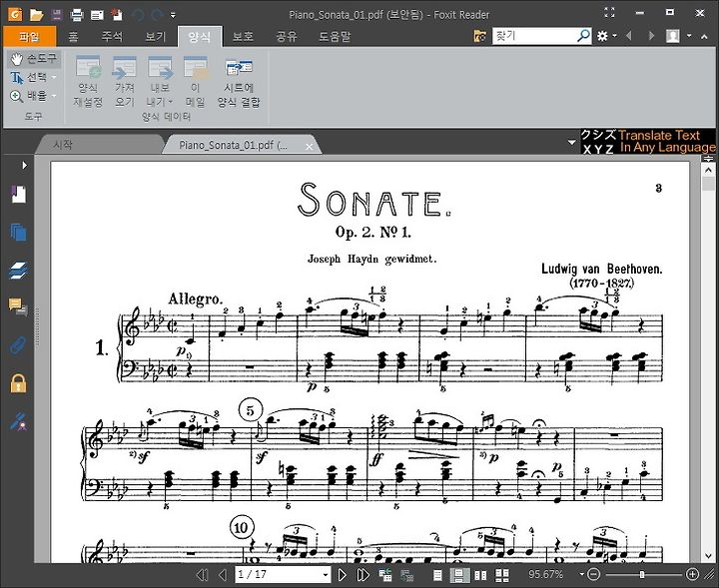This screenshot has width=719, height=588.
Task: Open the document tab list dropdown
Action: pyautogui.click(x=572, y=142)
